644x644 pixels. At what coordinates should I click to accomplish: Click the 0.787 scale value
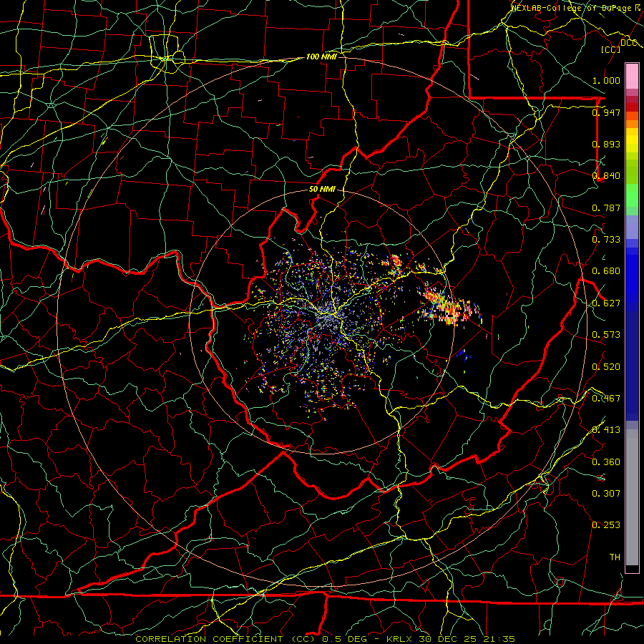point(606,208)
